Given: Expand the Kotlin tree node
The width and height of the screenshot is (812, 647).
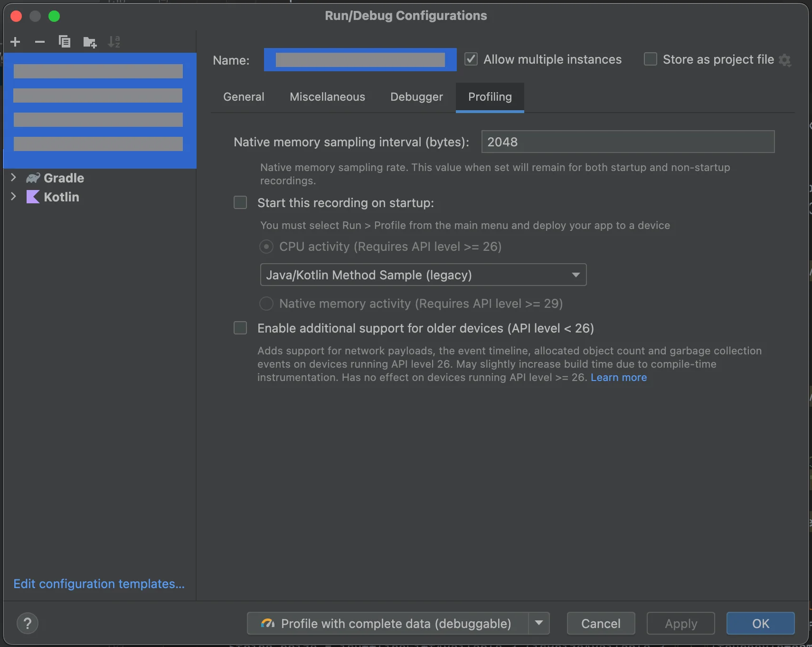Looking at the screenshot, I should (x=13, y=197).
